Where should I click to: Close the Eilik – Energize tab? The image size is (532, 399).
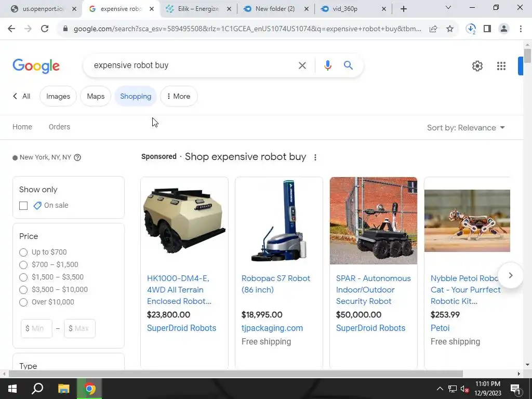point(229,9)
